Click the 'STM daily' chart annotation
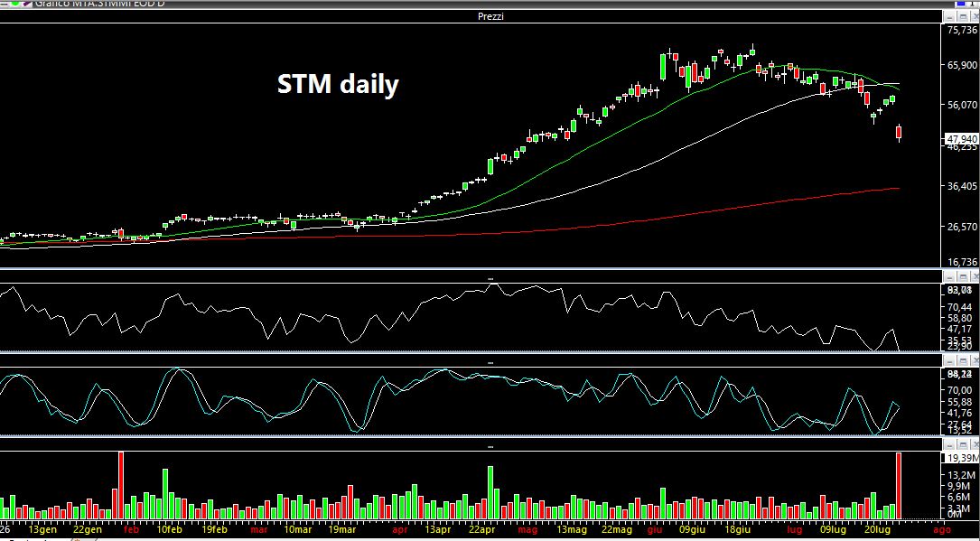 [338, 84]
